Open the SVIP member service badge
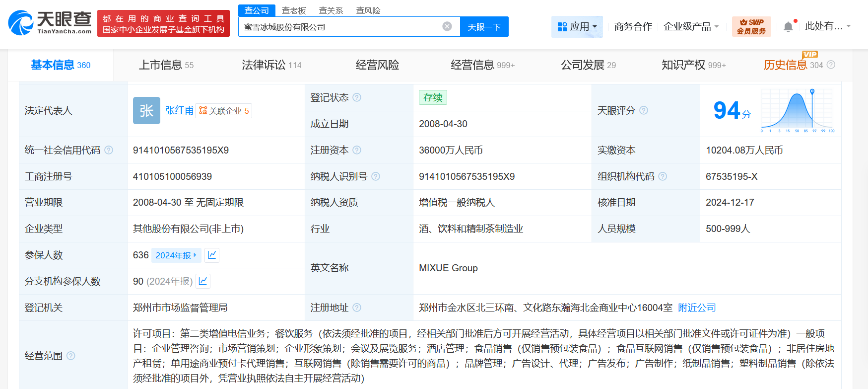Screen dimensions: 868x389 pos(751,26)
